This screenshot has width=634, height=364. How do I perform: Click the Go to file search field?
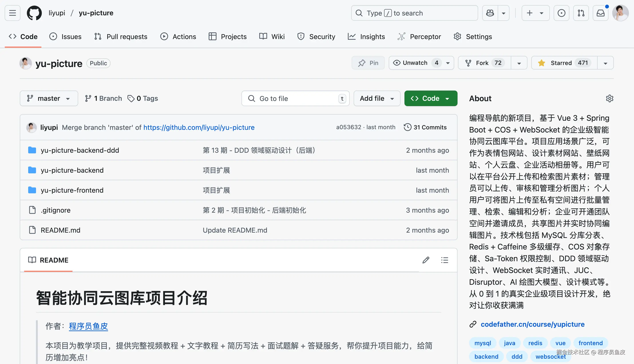[x=295, y=99]
